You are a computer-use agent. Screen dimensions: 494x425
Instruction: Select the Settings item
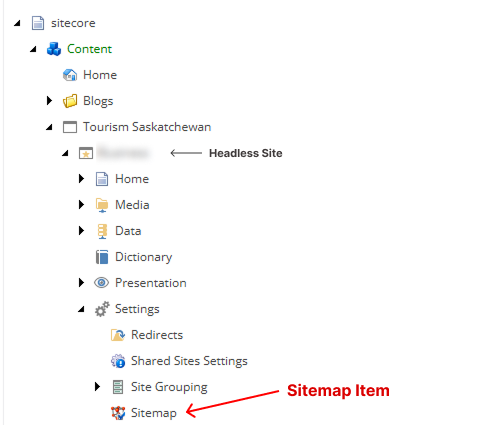137,309
